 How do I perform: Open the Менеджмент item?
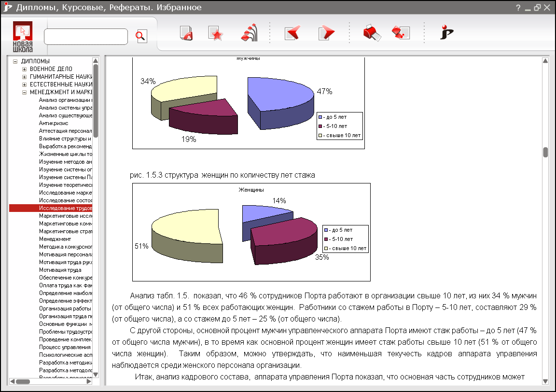(55, 239)
